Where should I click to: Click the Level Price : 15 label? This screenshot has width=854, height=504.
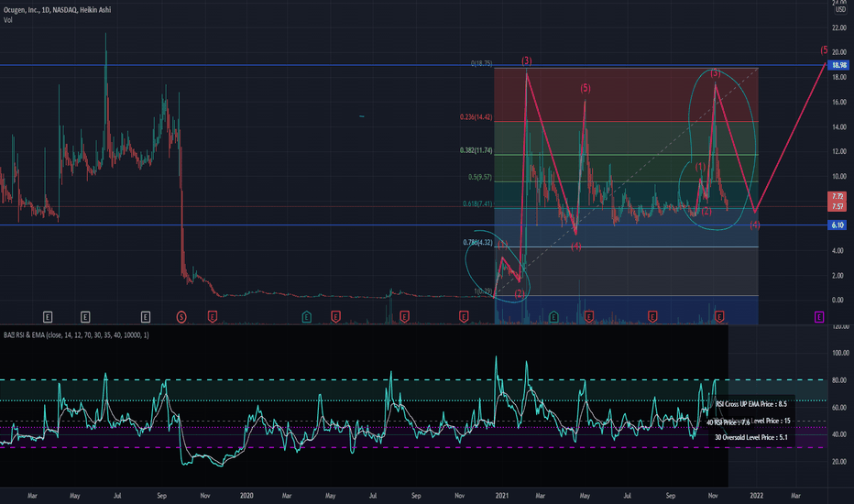771,421
